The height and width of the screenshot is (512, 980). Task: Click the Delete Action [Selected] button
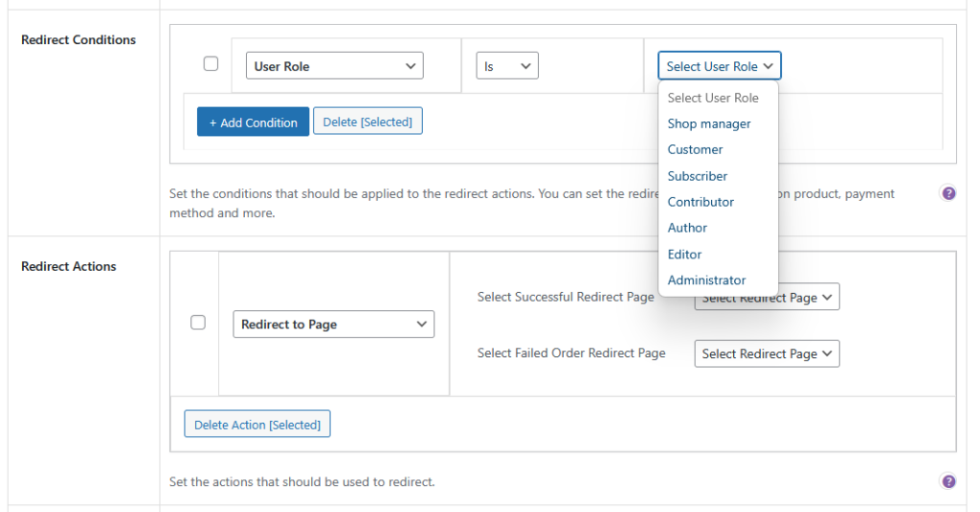[x=256, y=425]
